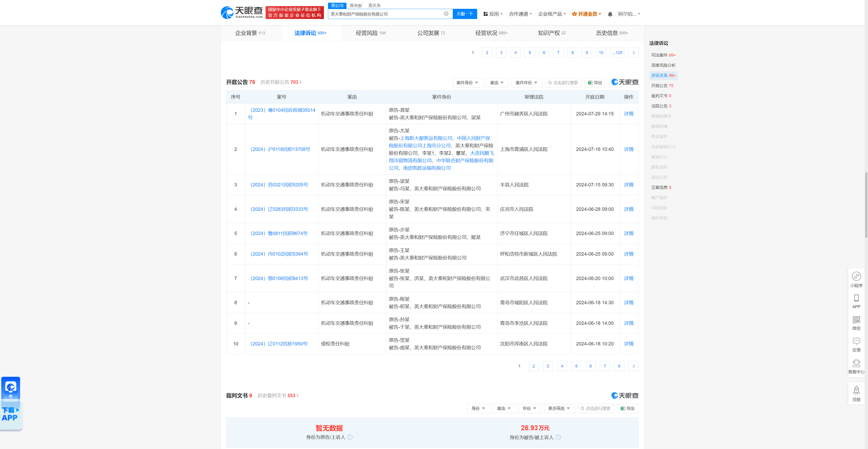This screenshot has height=449, width=868.
Task: Switch to 知识产权 tab
Action: pos(552,33)
